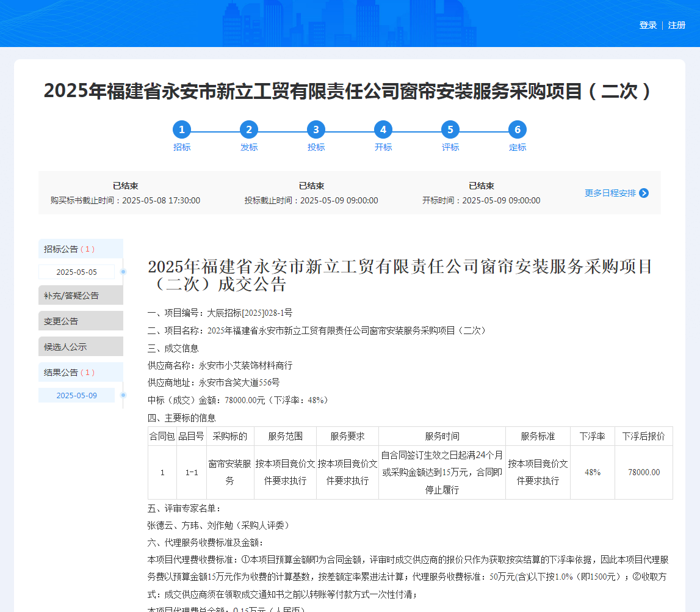
Task: Click the 招标 step label
Action: coord(182,147)
